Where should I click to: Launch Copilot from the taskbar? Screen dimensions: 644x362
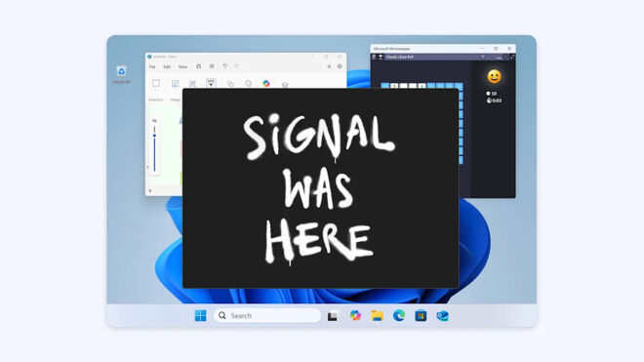[355, 315]
